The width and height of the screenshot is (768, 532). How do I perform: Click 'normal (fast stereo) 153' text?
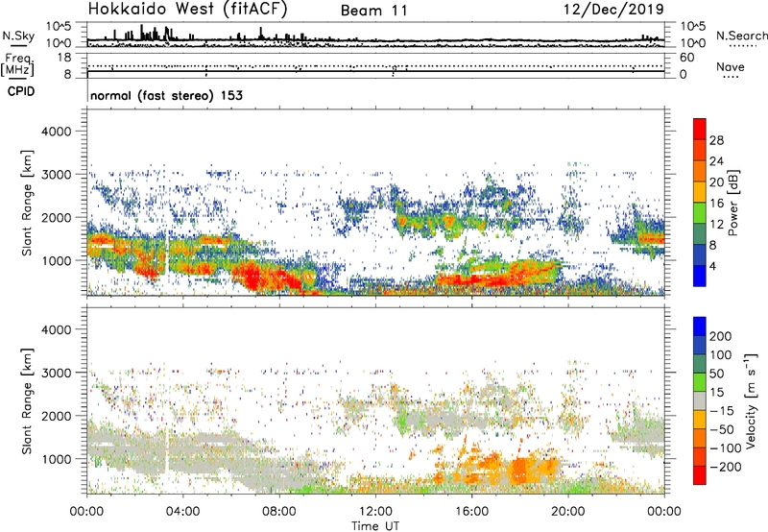point(166,95)
